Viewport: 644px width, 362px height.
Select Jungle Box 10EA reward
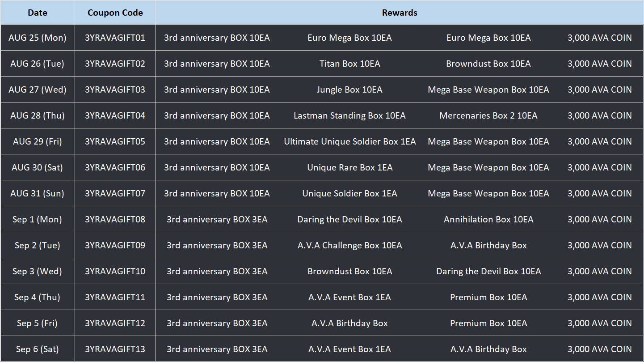[350, 89]
